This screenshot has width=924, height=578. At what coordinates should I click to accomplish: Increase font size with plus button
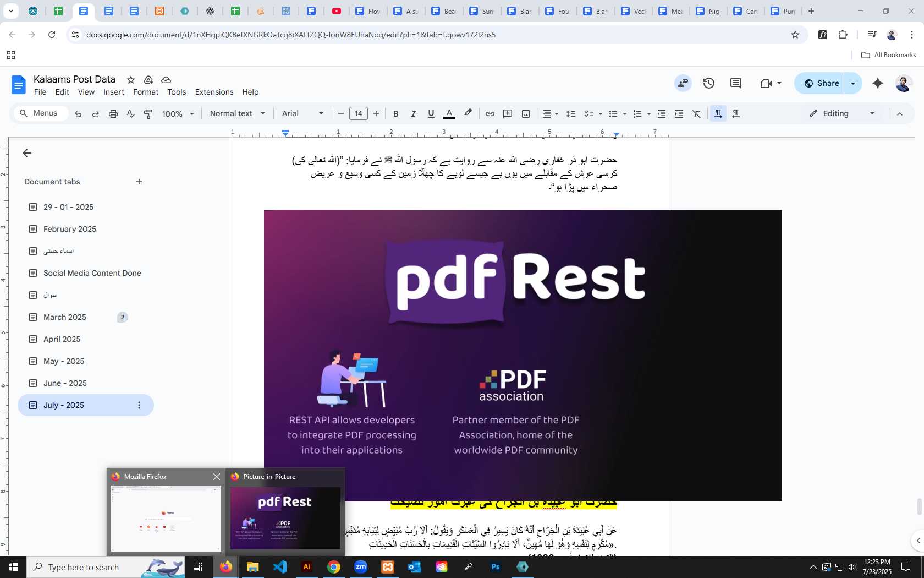(x=376, y=114)
